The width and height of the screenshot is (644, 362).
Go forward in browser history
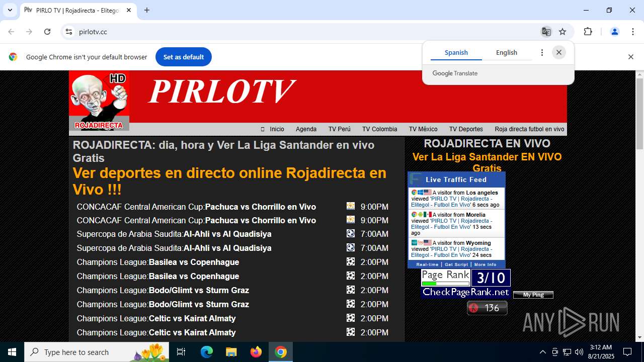tap(29, 32)
